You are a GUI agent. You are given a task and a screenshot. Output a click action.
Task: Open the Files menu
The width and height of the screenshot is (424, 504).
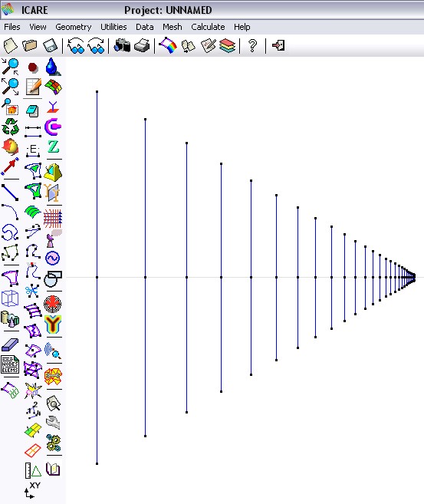(x=12, y=27)
